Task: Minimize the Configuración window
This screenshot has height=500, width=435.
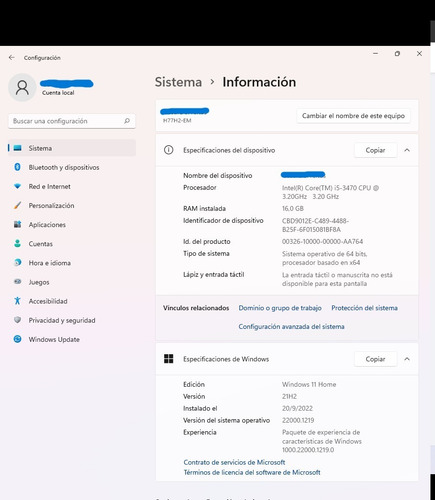Action: (x=375, y=53)
